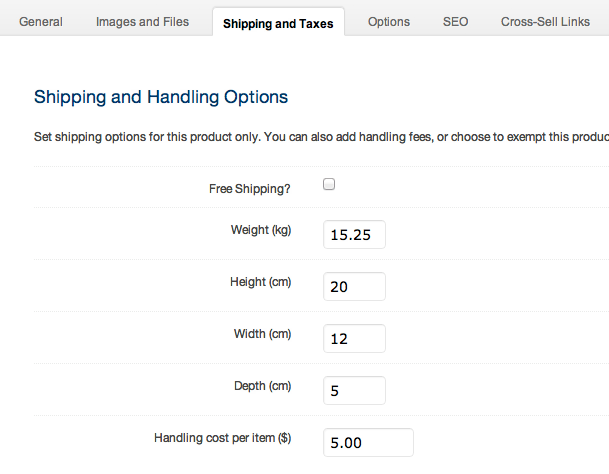Click the Weight (kg) label
This screenshot has height=474, width=609.
(x=261, y=230)
